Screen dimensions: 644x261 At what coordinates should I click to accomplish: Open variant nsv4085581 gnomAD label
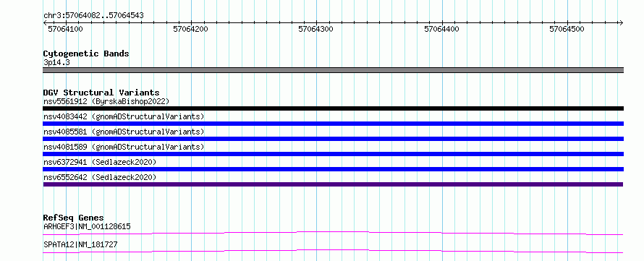pos(124,132)
